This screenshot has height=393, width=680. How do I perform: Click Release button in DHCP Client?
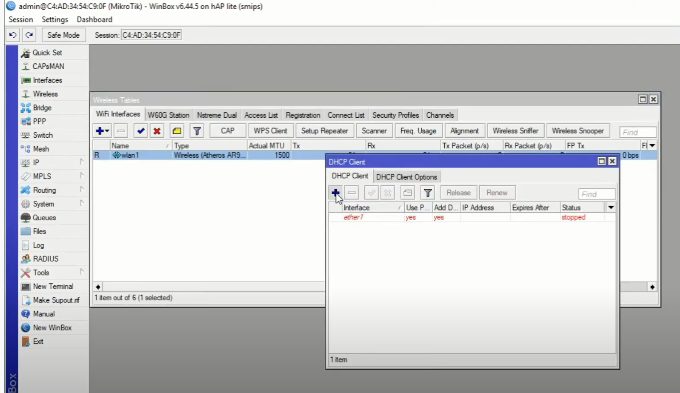tap(458, 193)
